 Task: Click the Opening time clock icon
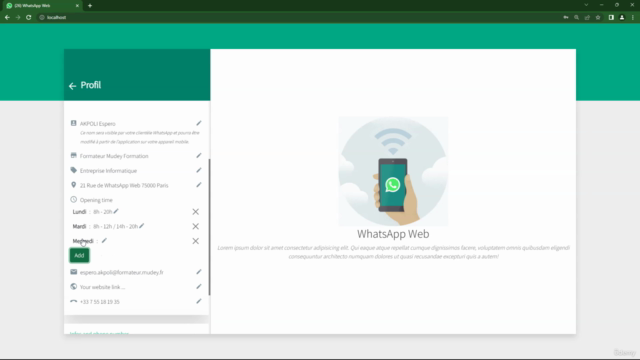pos(73,199)
